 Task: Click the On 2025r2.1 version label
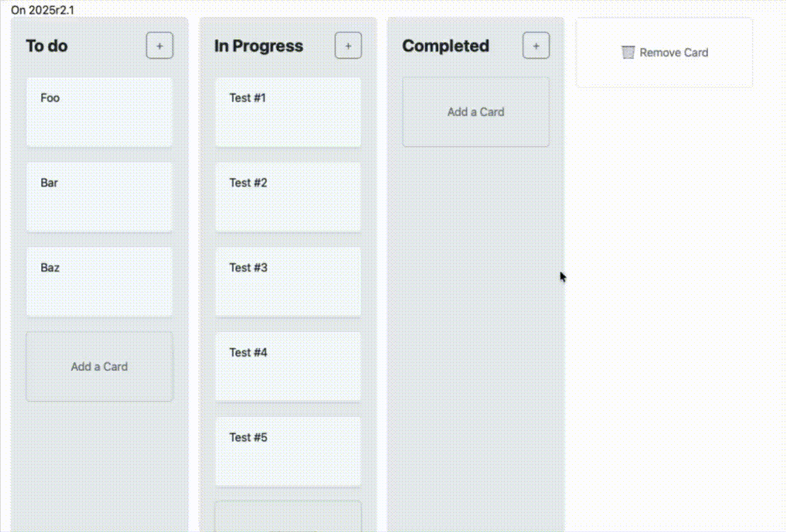click(x=42, y=11)
